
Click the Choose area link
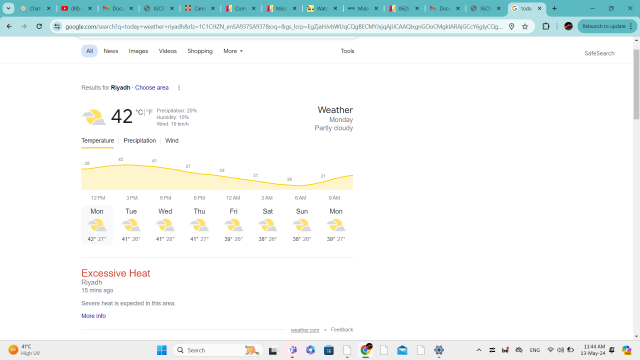(152, 88)
